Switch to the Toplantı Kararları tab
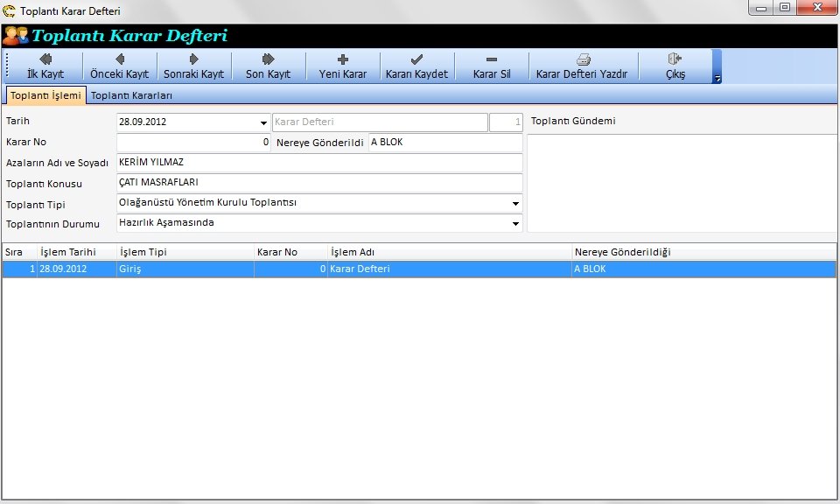 (131, 95)
